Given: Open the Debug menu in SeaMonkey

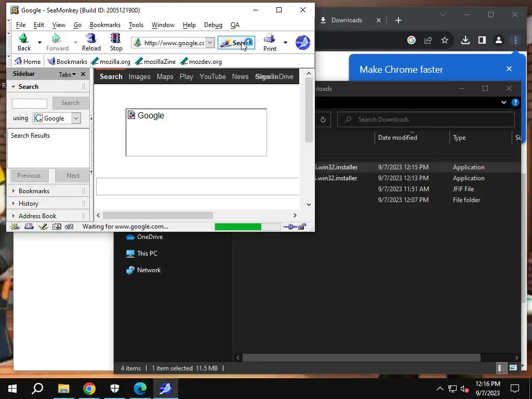Looking at the screenshot, I should pos(213,25).
